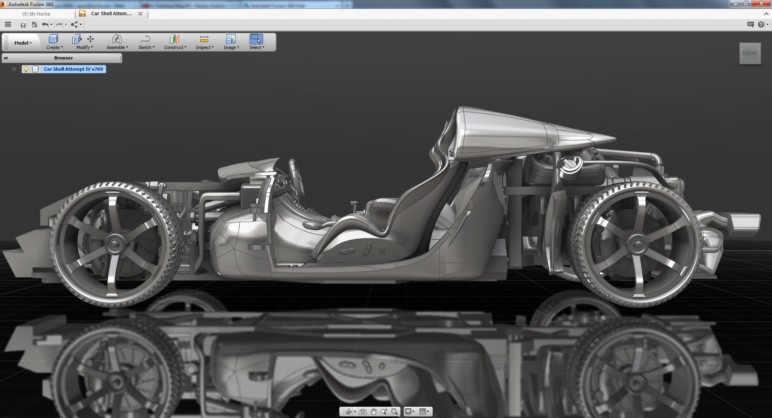
Task: Open the Share icon dropdown arrow
Action: 81,24
